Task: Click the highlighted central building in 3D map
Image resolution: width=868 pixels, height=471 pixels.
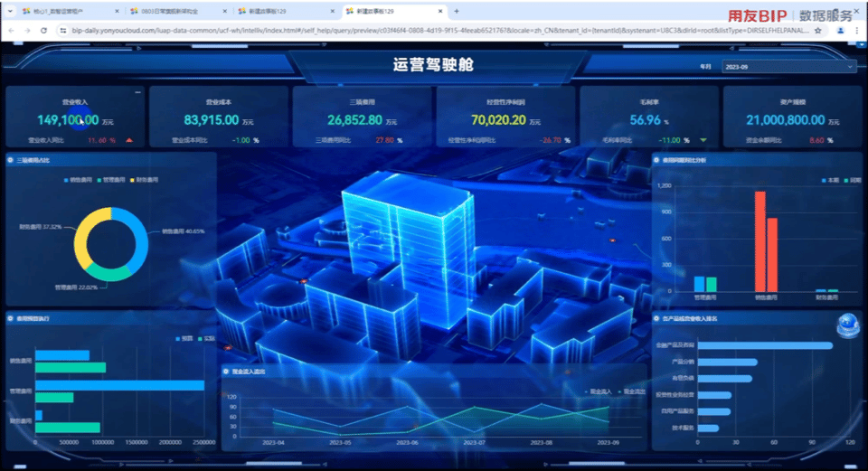Action: pos(407,243)
